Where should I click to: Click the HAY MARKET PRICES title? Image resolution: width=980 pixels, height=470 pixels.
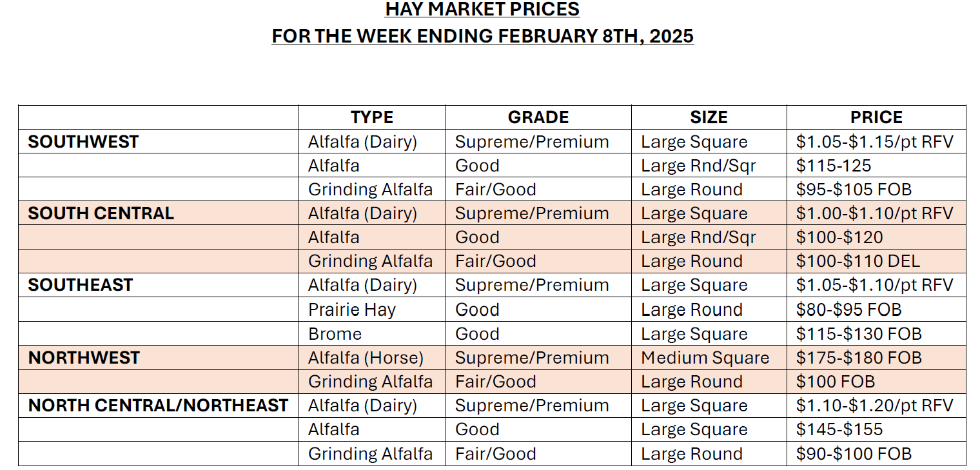click(x=482, y=10)
